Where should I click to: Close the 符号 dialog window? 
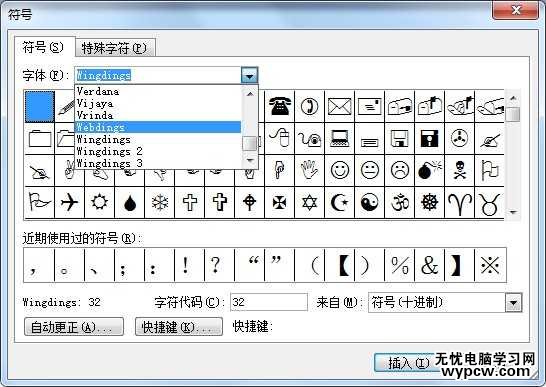click(515, 10)
